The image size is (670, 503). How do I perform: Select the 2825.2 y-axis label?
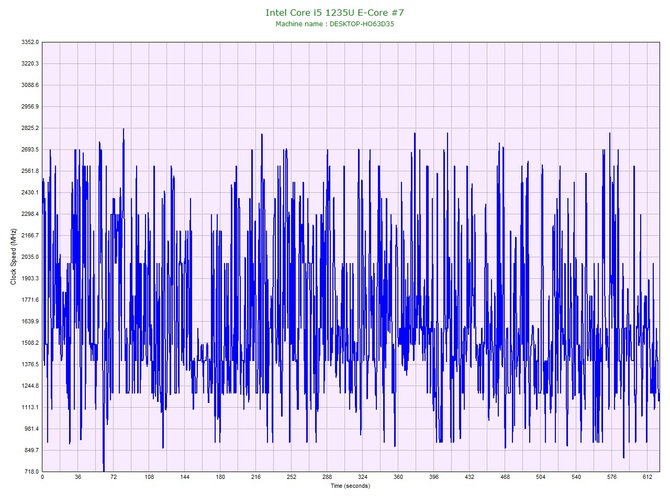30,128
